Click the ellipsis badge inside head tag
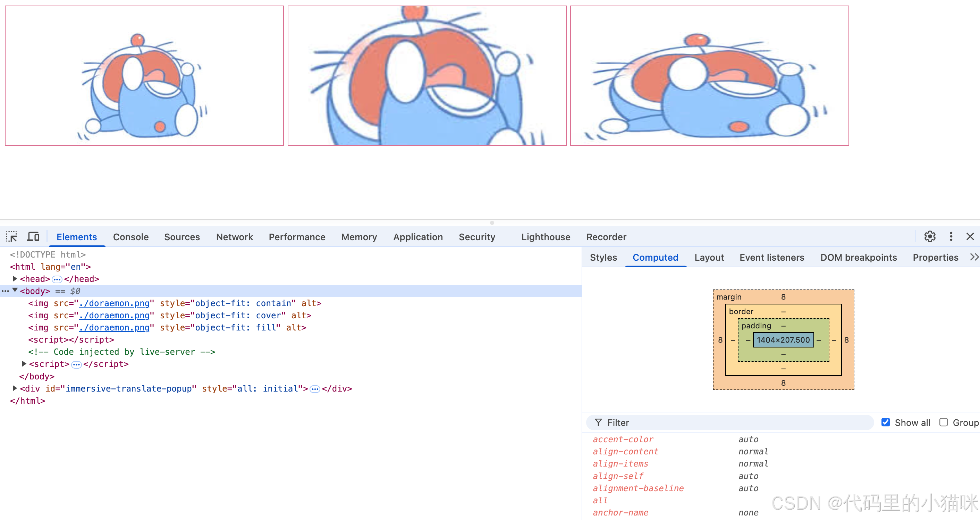The width and height of the screenshot is (980, 520). tap(57, 279)
